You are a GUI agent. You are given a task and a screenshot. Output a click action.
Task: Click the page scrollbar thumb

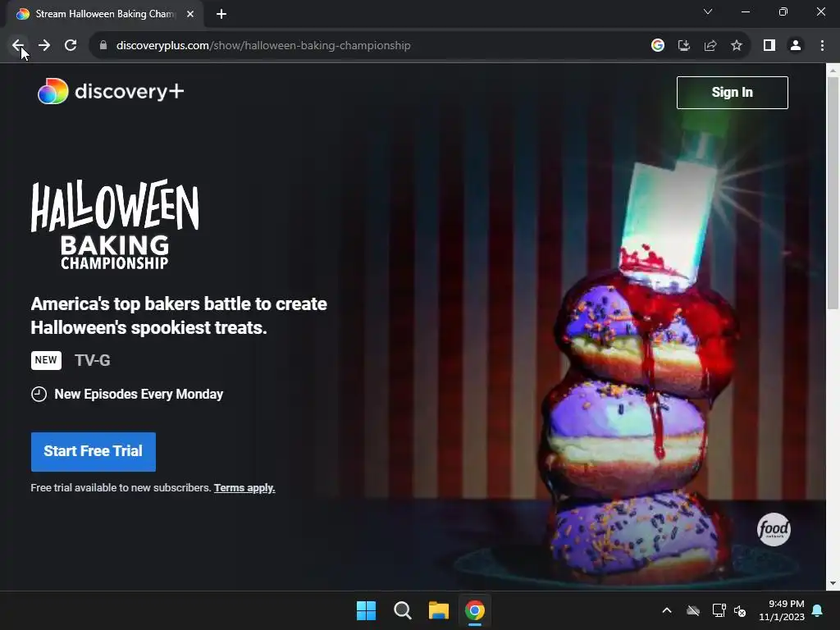[x=833, y=193]
